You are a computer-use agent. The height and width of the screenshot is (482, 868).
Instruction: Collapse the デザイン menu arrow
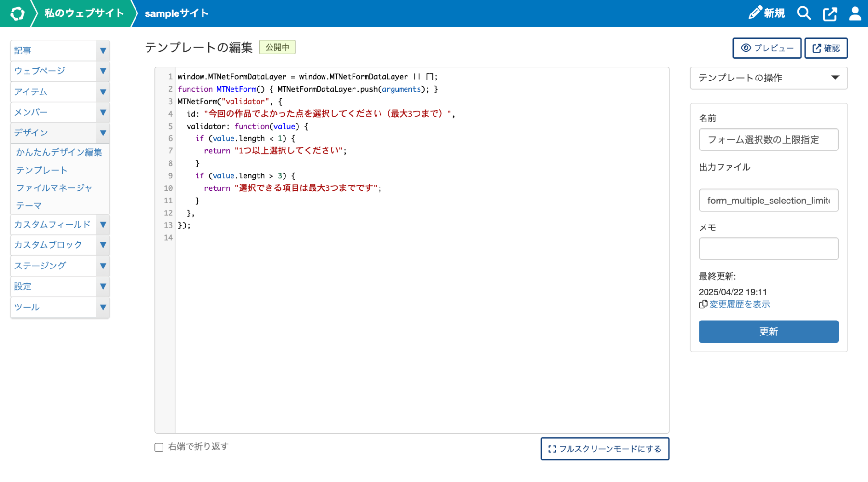coord(102,133)
